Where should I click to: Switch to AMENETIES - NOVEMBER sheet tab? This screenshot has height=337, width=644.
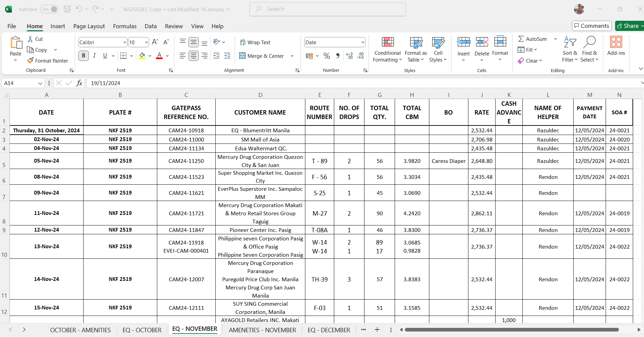(263, 330)
